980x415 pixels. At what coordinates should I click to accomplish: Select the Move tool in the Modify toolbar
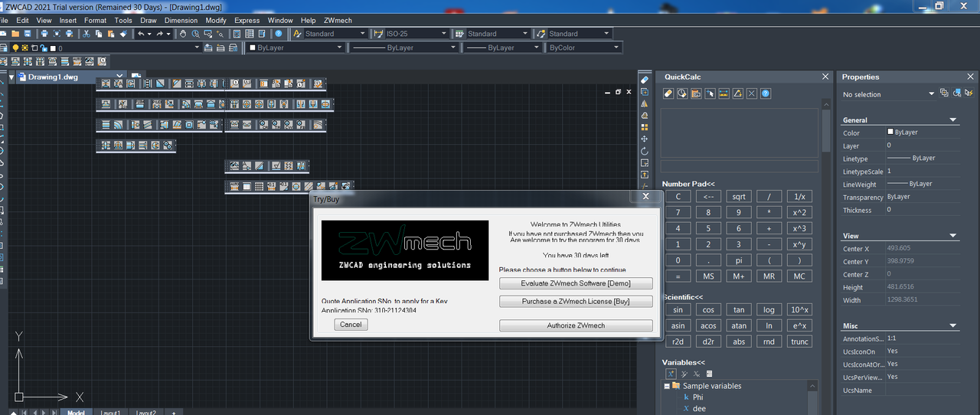pos(645,139)
